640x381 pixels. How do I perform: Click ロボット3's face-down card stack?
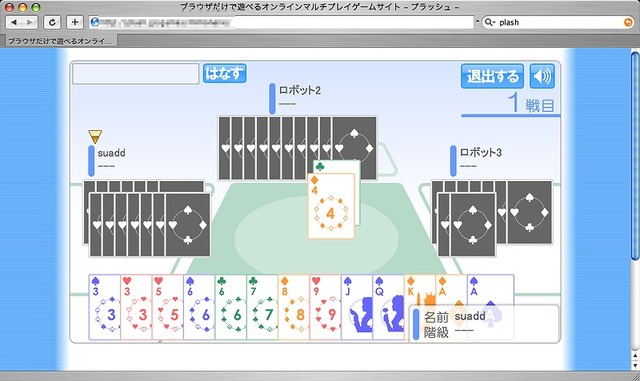click(x=491, y=218)
